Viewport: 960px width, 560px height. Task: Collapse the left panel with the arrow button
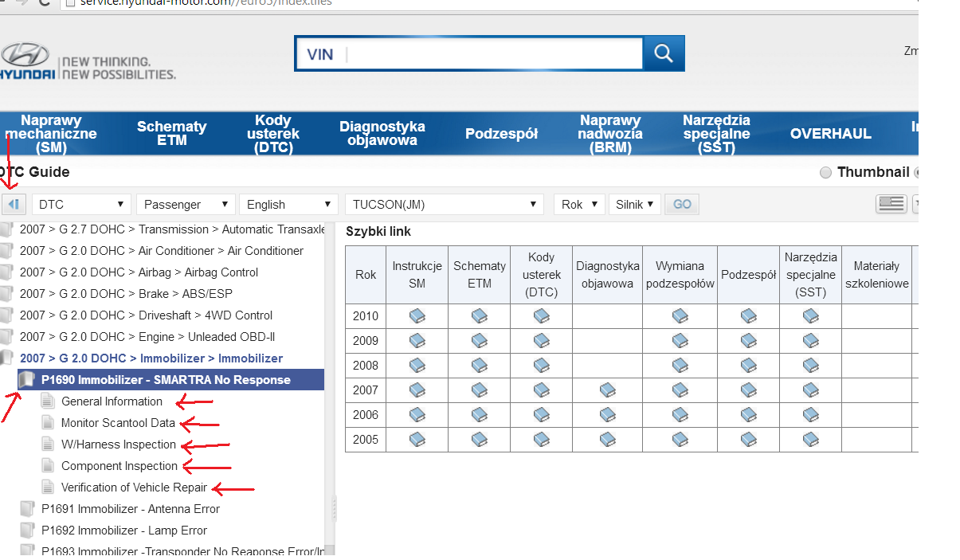(14, 205)
